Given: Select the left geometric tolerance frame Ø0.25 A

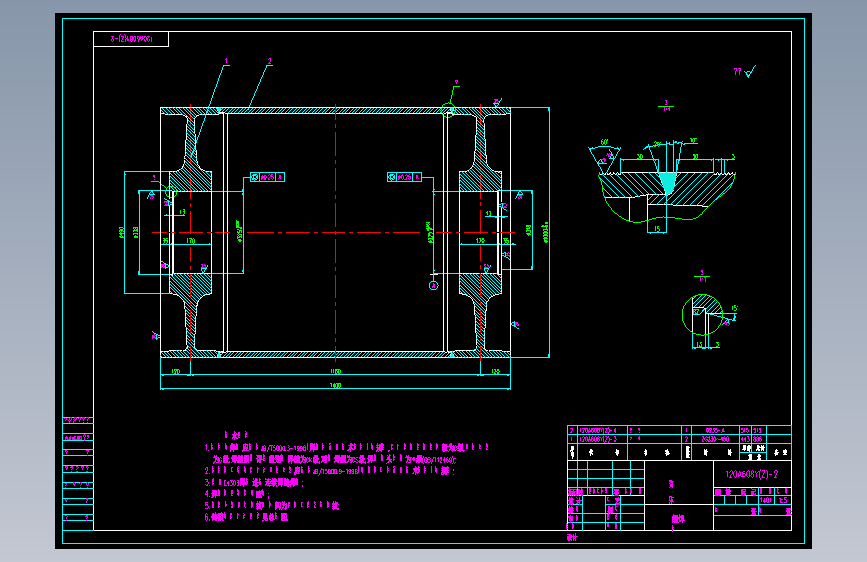Looking at the screenshot, I should click(267, 177).
